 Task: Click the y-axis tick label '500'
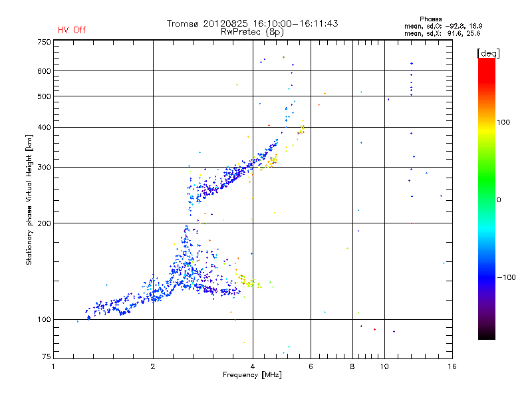[44, 96]
